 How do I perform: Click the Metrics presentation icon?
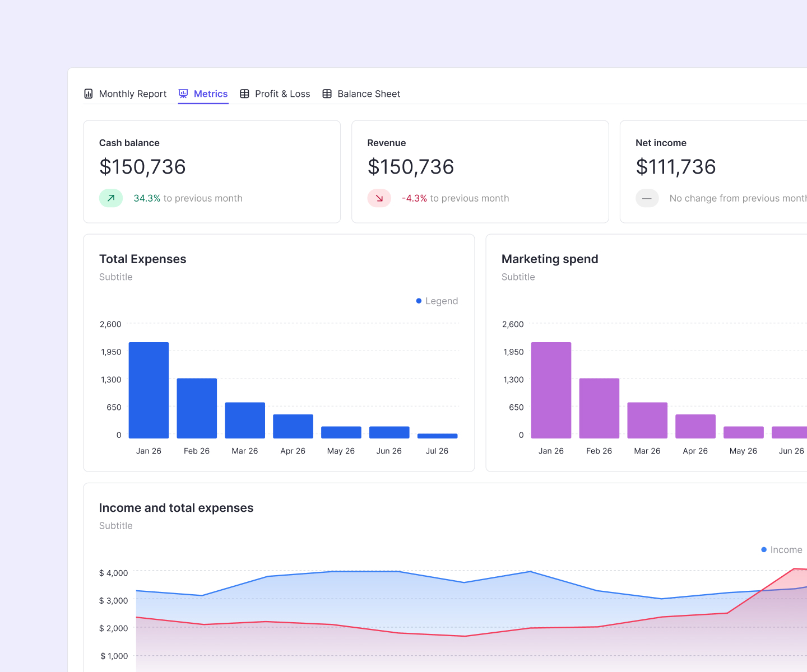tap(183, 94)
